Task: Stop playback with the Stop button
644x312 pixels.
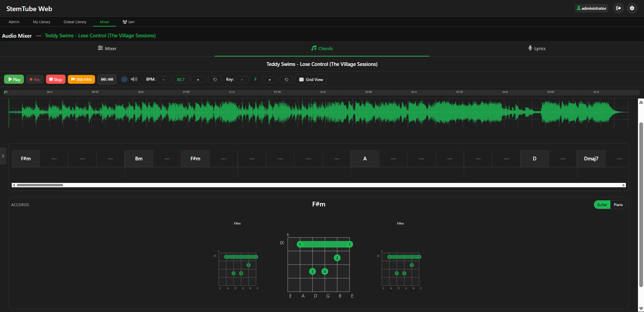Action: [56, 79]
